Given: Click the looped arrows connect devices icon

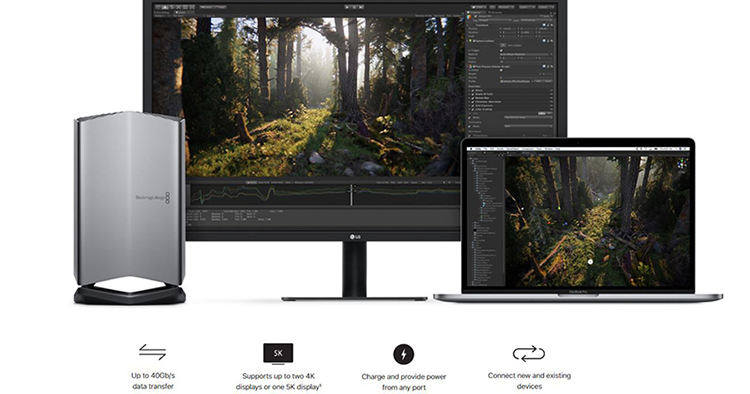Looking at the screenshot, I should pos(529,354).
